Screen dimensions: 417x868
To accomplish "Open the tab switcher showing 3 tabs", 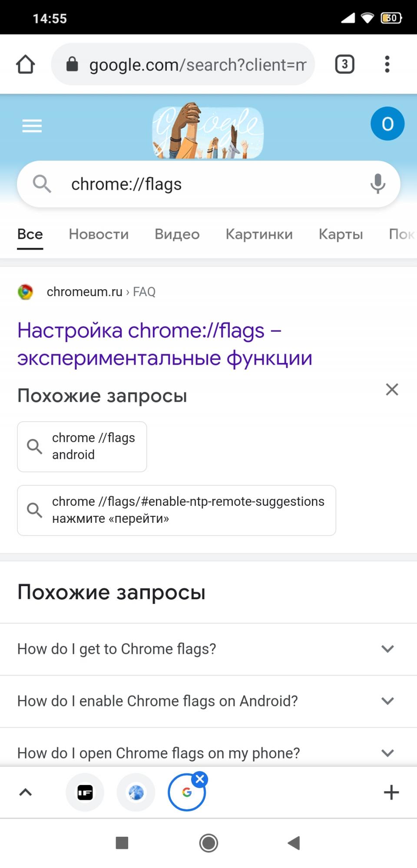I will coord(344,64).
